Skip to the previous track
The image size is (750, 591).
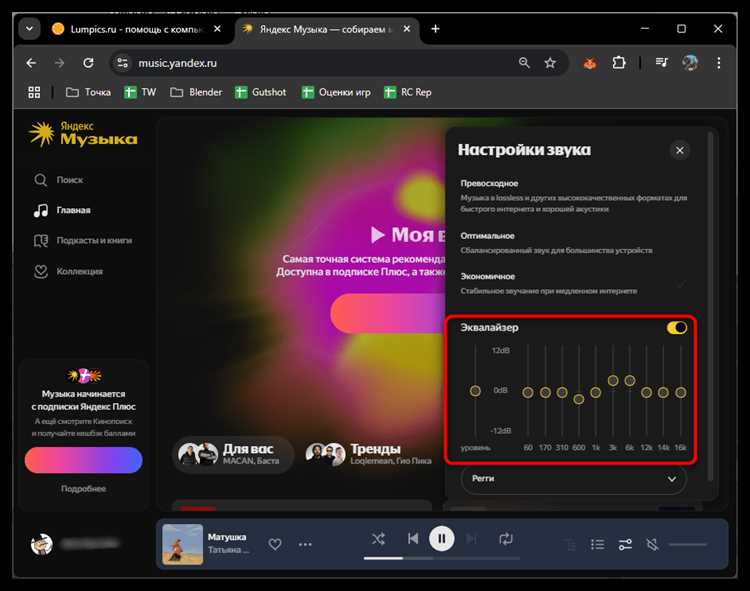point(413,539)
